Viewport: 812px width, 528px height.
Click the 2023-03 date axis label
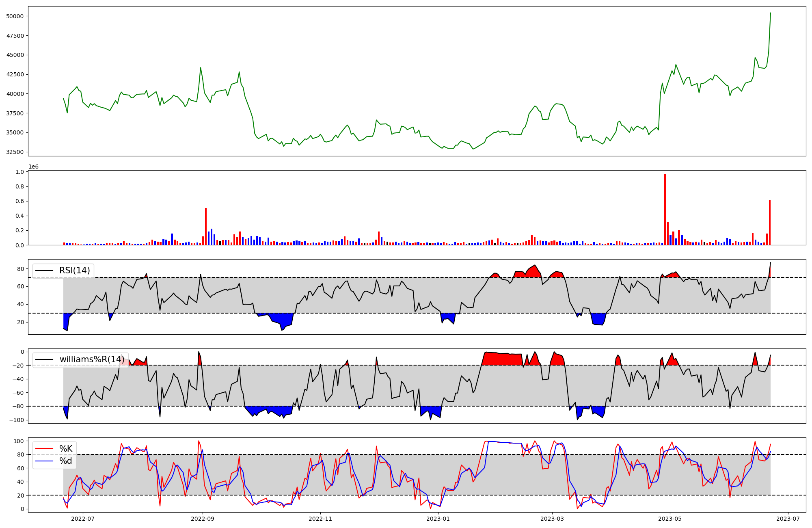tap(552, 518)
